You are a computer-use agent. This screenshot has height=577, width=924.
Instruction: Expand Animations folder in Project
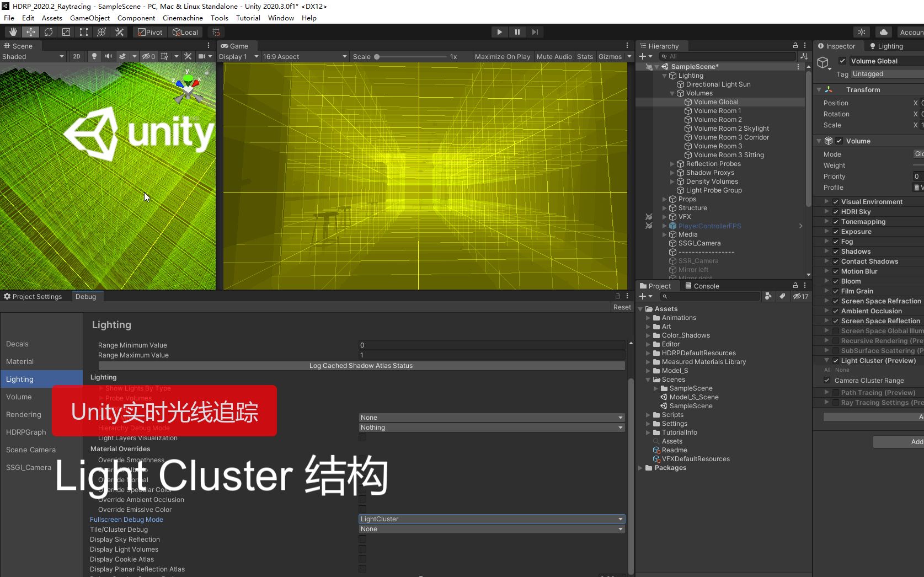tap(648, 318)
